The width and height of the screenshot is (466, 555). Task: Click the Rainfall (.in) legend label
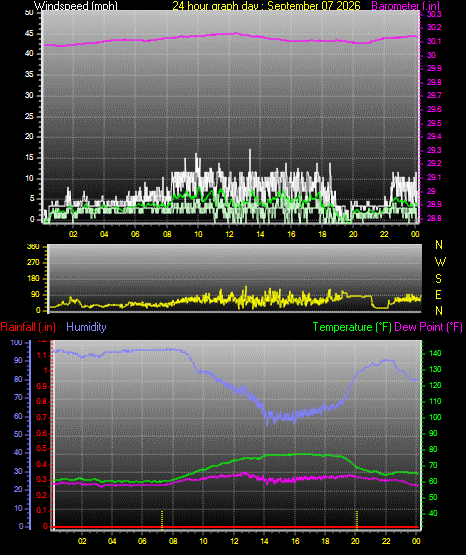[28, 327]
